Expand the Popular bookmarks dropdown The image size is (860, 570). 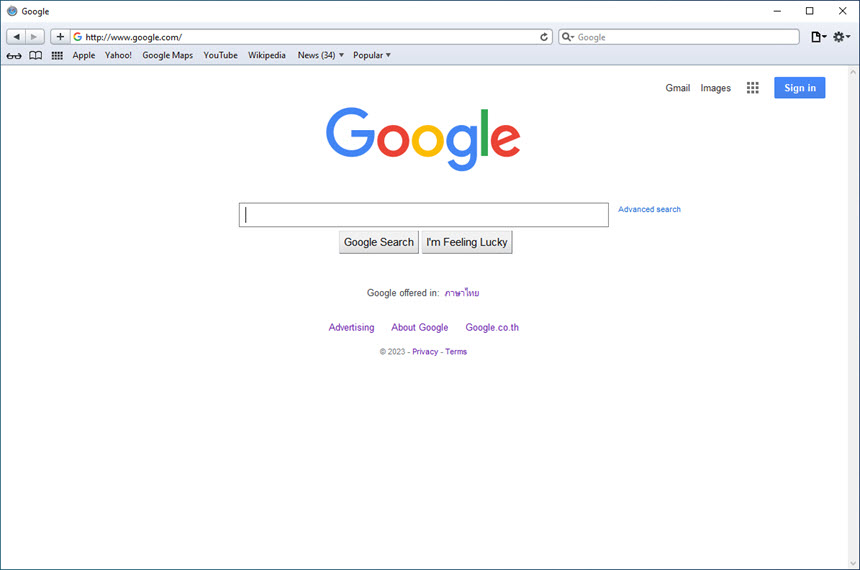tap(371, 55)
